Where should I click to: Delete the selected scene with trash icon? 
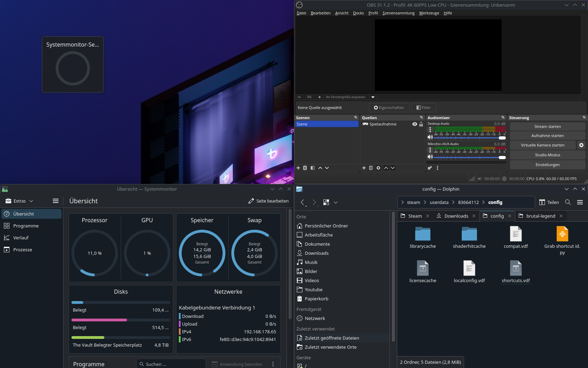coord(305,168)
